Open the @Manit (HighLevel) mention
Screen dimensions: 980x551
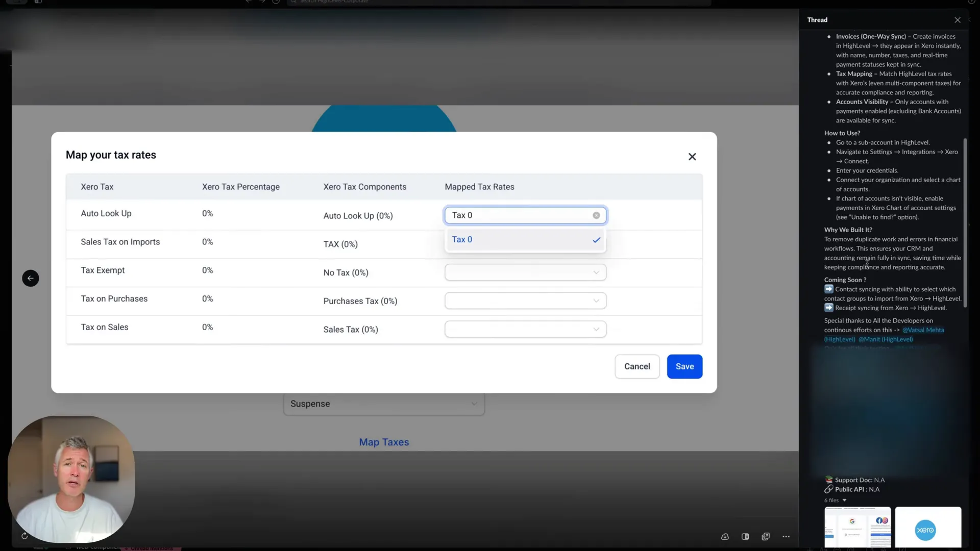click(x=886, y=339)
